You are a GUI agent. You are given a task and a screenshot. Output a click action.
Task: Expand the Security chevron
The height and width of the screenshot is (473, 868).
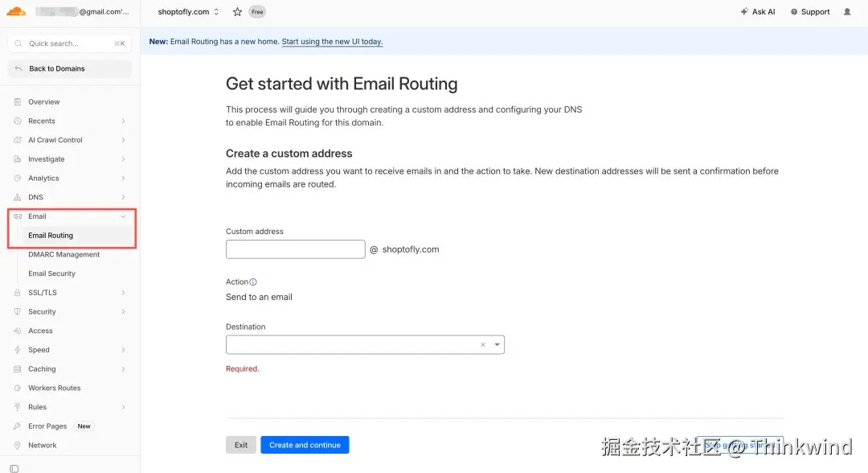pyautogui.click(x=123, y=312)
